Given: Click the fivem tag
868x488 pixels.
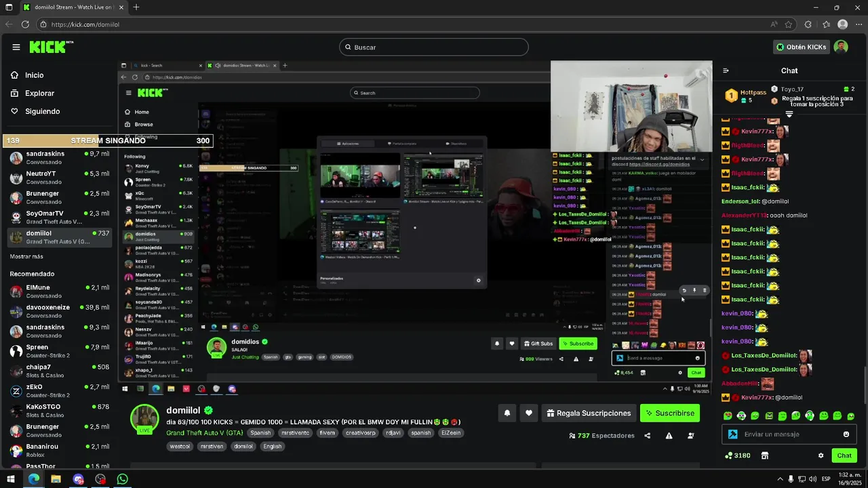Looking at the screenshot, I should [x=327, y=432].
